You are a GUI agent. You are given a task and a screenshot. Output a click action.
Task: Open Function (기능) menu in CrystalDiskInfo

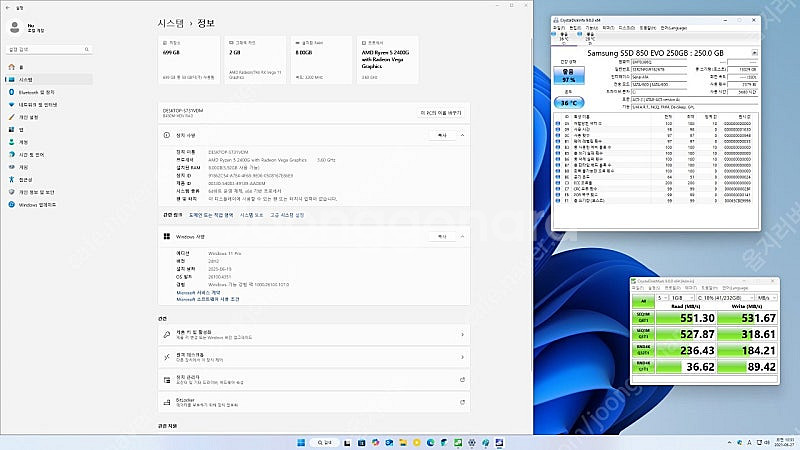pyautogui.click(x=591, y=28)
